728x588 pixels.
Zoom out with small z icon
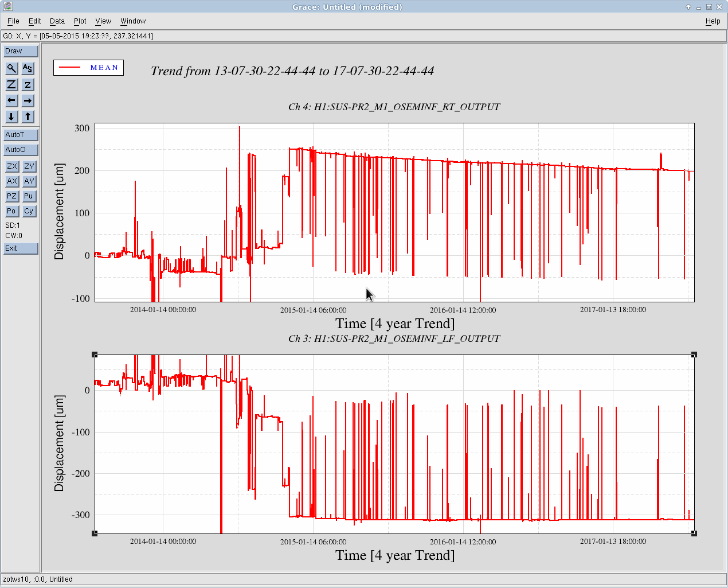pos(28,84)
